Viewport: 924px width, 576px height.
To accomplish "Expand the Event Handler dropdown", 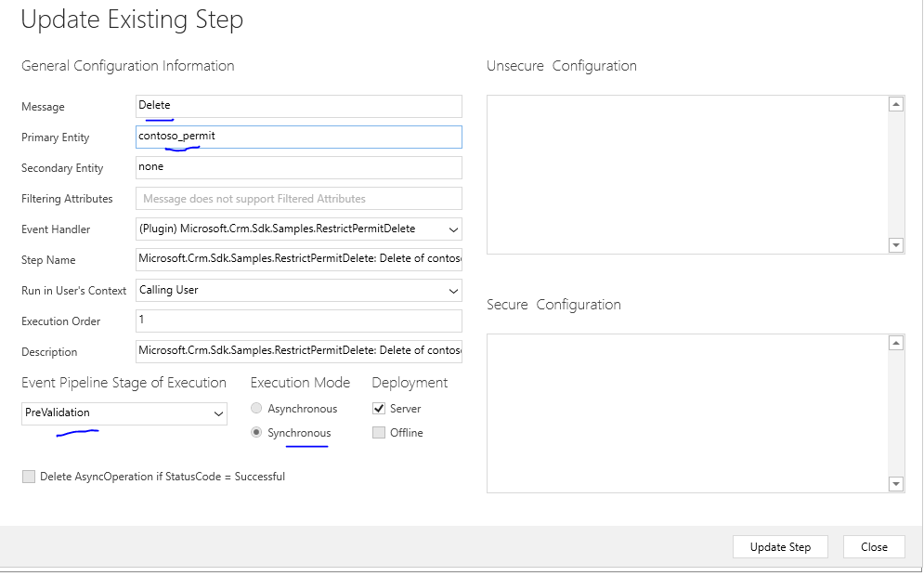I will 299,229.
